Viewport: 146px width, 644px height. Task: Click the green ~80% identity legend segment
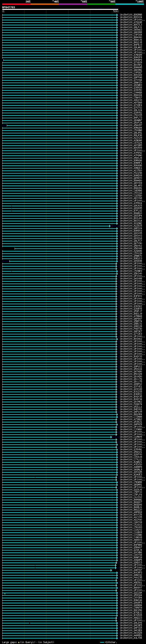tap(101, 4)
